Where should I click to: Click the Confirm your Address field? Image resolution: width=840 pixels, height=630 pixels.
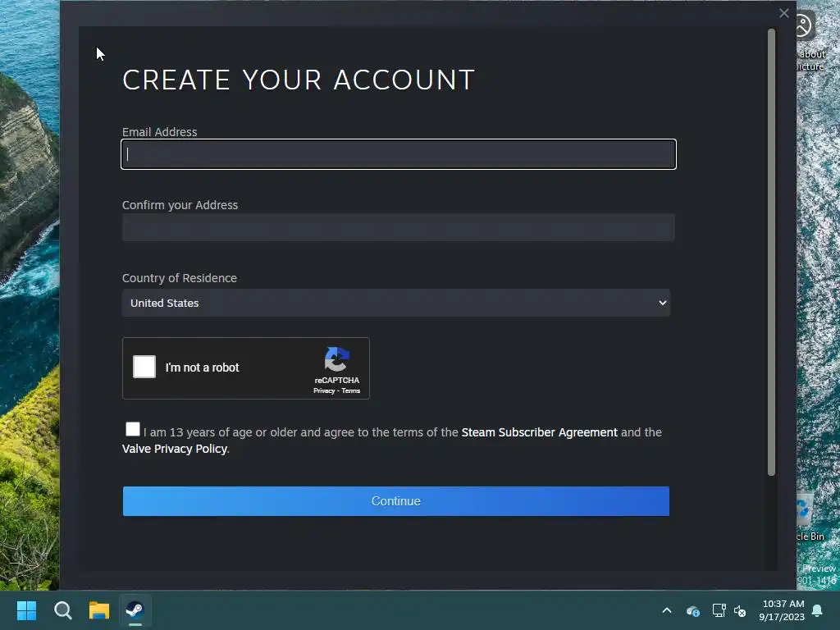click(x=399, y=228)
